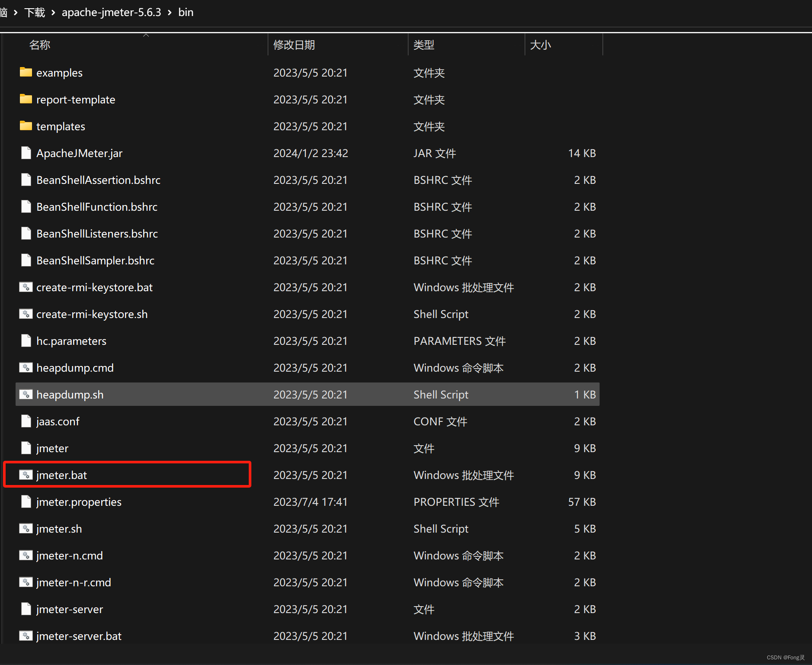Viewport: 812px width, 665px height.
Task: Select the folder name examples
Action: pos(59,73)
